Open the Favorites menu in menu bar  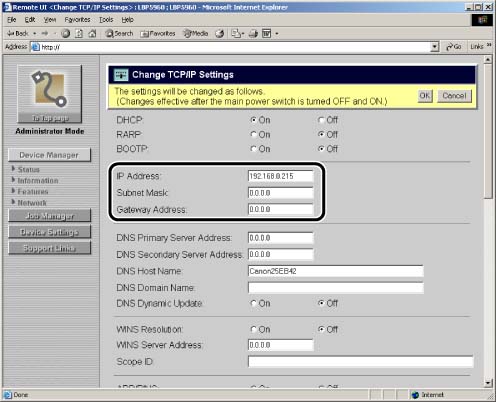tap(77, 20)
